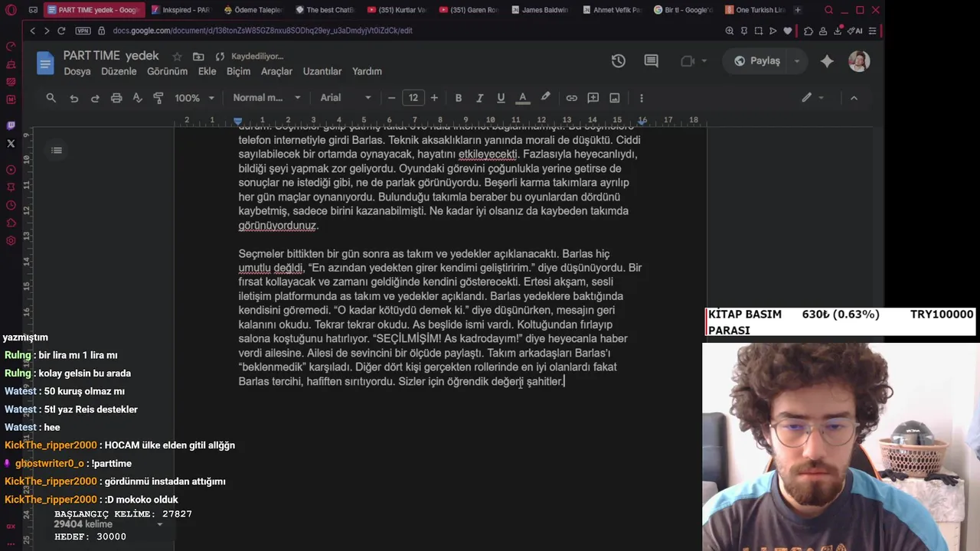
Task: Open the 29404 kelime word count dropdown
Action: point(107,524)
